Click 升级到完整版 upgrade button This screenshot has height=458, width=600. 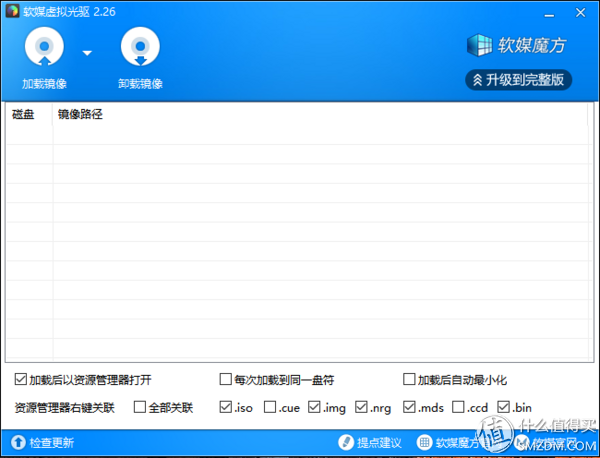click(518, 80)
